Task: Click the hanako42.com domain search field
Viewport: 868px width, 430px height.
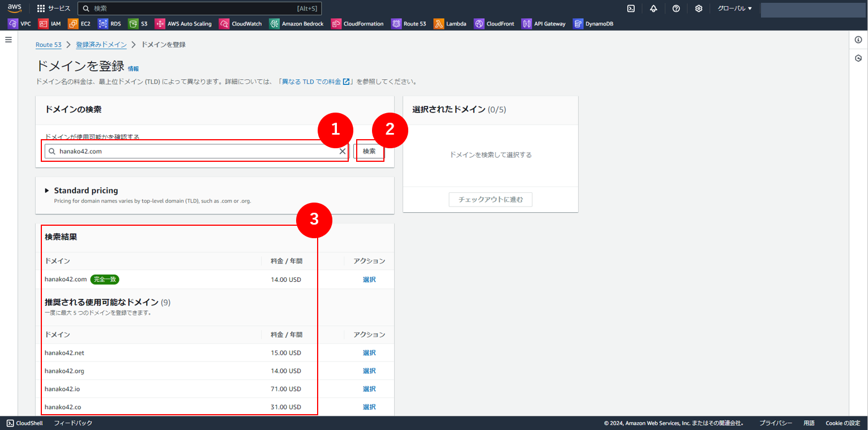Action: [197, 151]
